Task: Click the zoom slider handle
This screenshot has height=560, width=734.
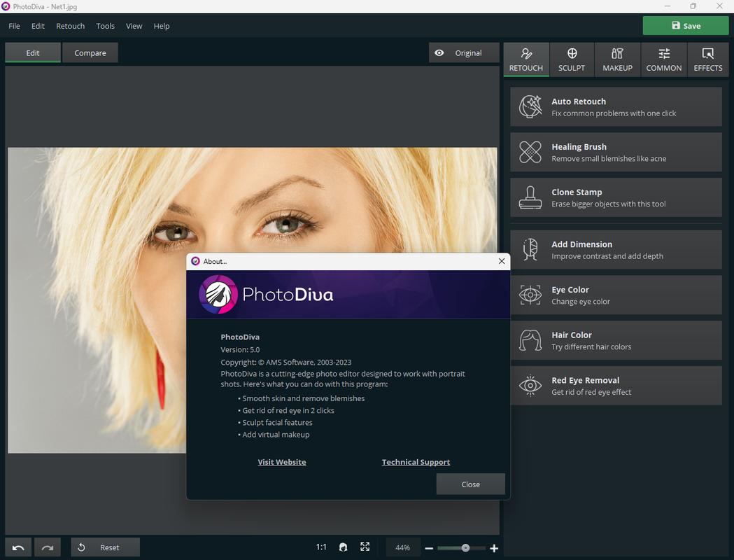Action: (465, 548)
